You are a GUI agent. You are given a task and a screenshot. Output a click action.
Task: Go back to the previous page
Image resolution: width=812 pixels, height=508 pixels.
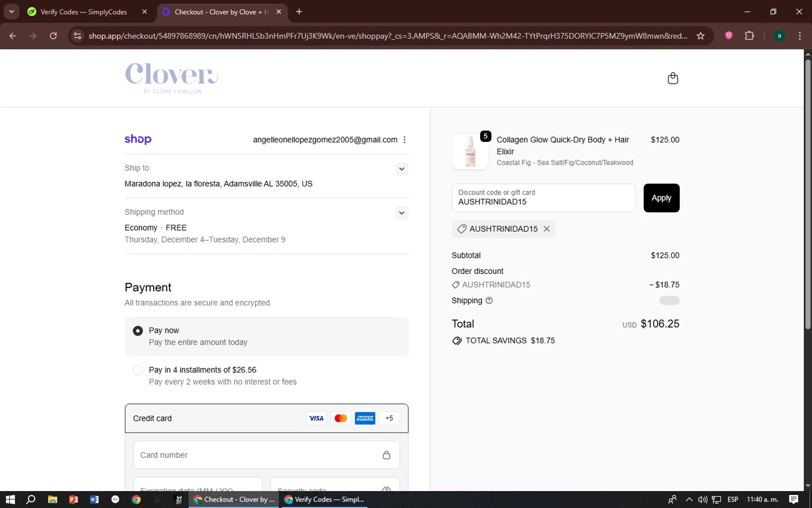tap(13, 36)
